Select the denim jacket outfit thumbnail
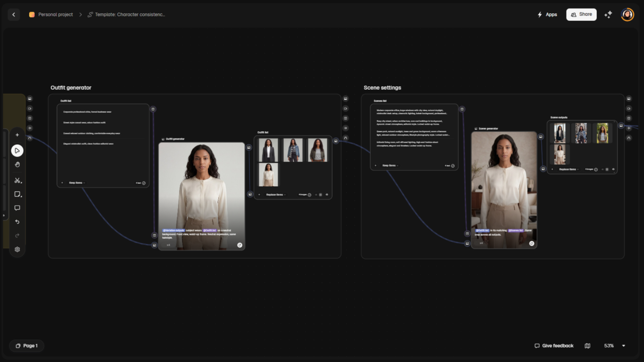This screenshot has width=644, height=362. (x=293, y=150)
